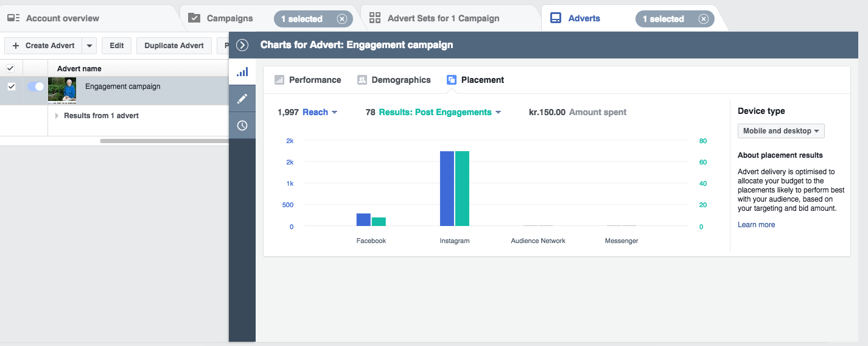868x346 pixels.
Task: Click the Duplicate Advert button
Action: 174,46
